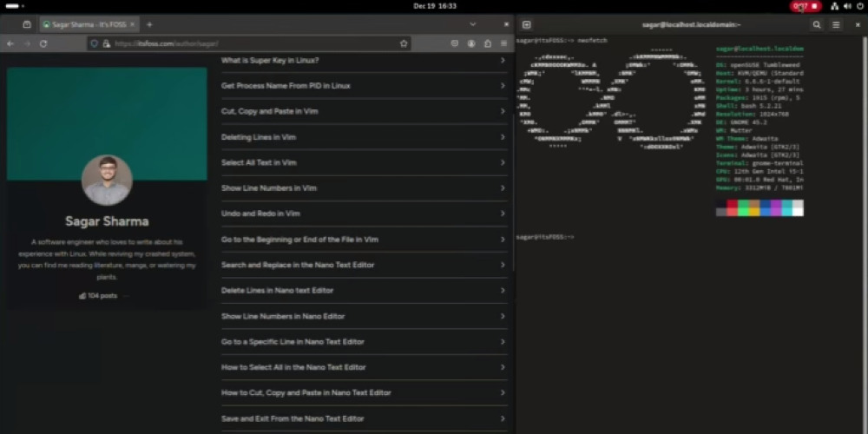The width and height of the screenshot is (868, 434).
Task: Bookmark this page with the star icon
Action: pos(404,43)
